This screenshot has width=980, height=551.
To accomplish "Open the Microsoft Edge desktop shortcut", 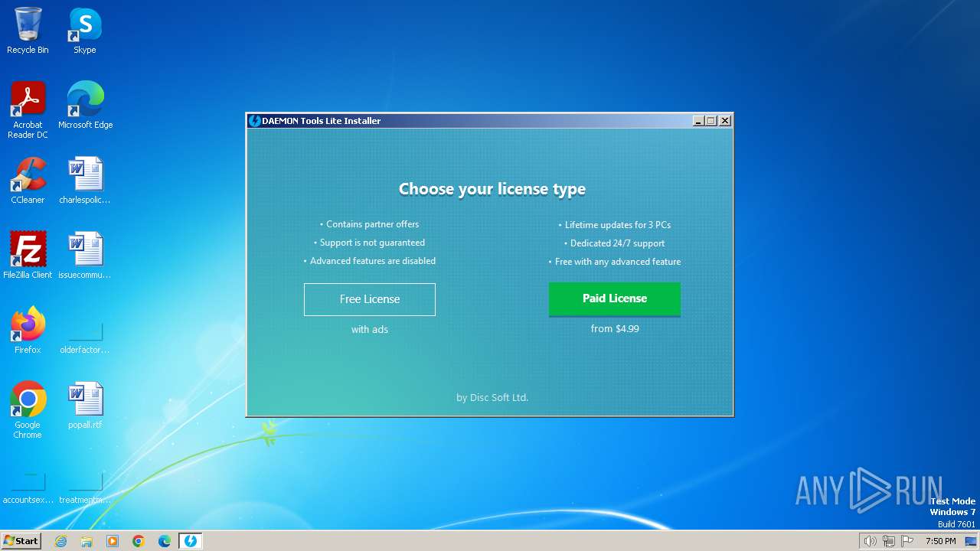I will tap(85, 106).
